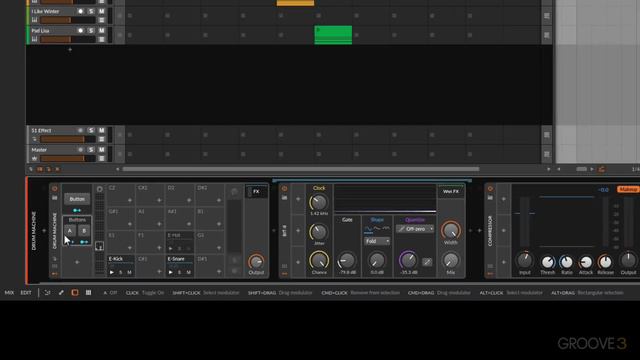
Task: Click the Compressor Thresh knob
Action: click(548, 262)
